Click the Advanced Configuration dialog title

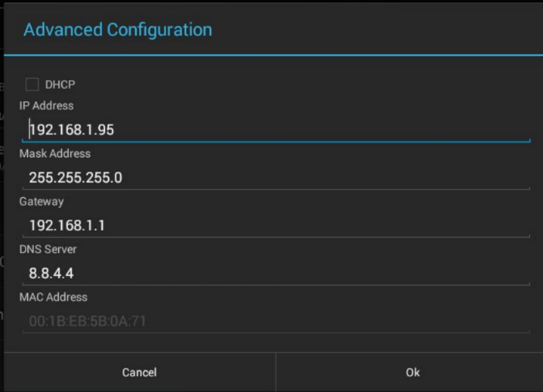pyautogui.click(x=118, y=30)
